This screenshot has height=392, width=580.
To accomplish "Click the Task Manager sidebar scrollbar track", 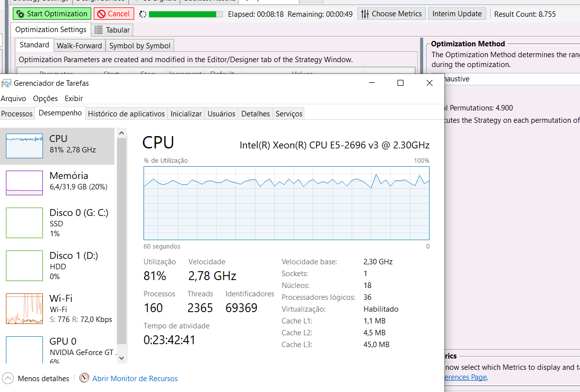I will point(121,246).
